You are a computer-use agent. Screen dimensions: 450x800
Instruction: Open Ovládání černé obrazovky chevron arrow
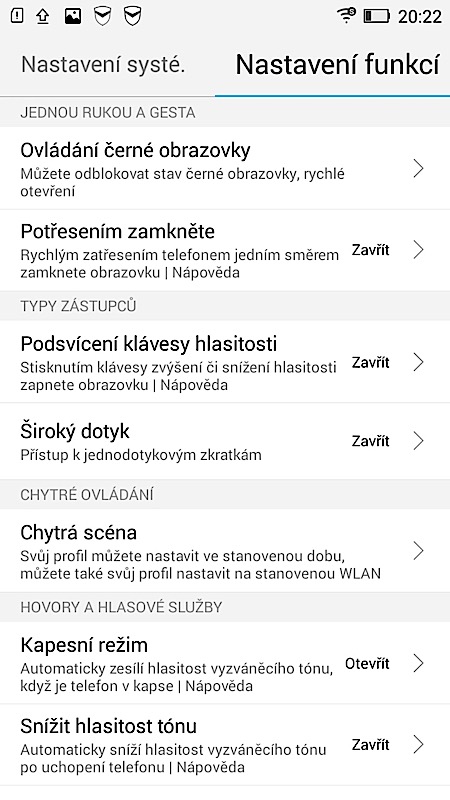418,168
